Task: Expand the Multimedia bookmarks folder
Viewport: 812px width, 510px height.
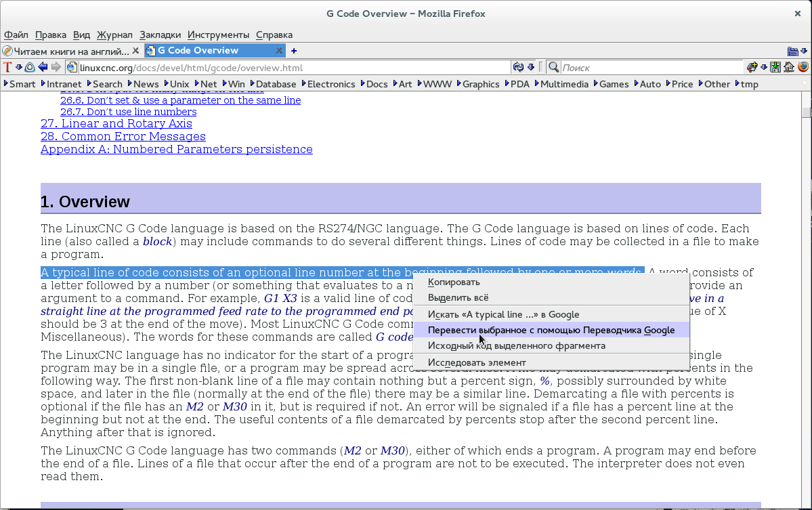Action: [x=561, y=84]
